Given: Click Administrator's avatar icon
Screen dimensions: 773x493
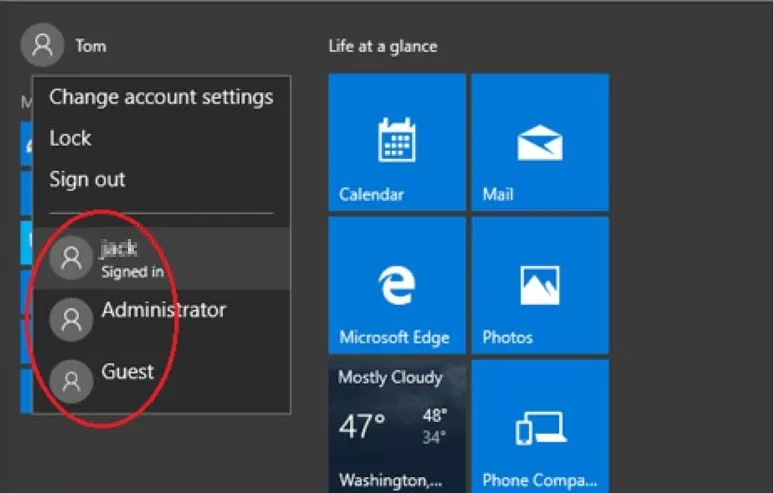Looking at the screenshot, I should (x=71, y=319).
